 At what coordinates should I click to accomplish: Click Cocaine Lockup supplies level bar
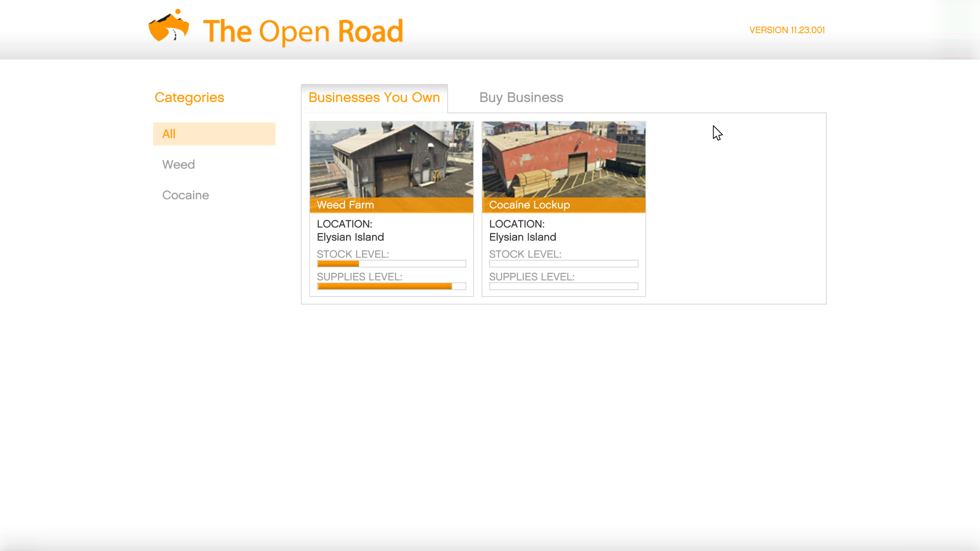563,286
